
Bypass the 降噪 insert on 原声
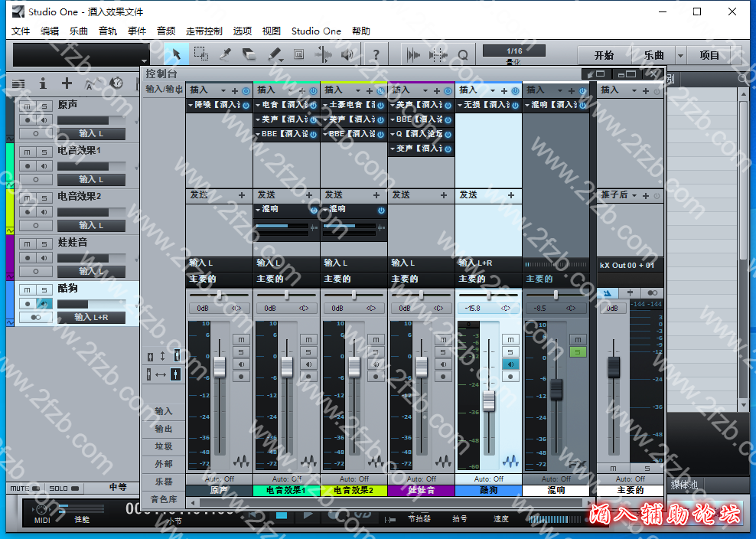246,105
